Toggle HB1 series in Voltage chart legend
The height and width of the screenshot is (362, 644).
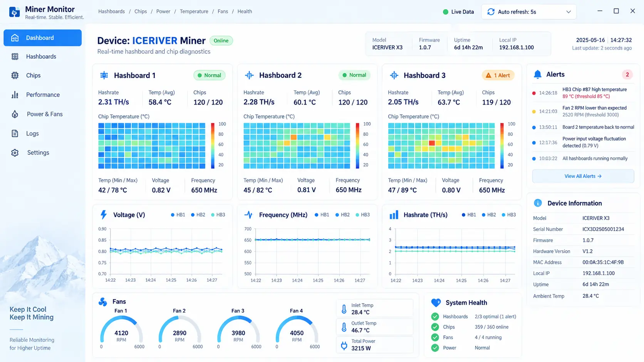click(178, 215)
